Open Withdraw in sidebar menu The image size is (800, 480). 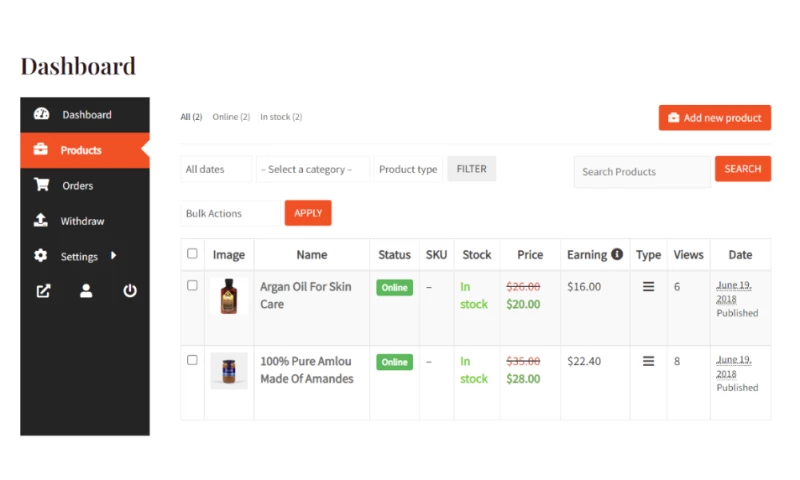click(85, 221)
